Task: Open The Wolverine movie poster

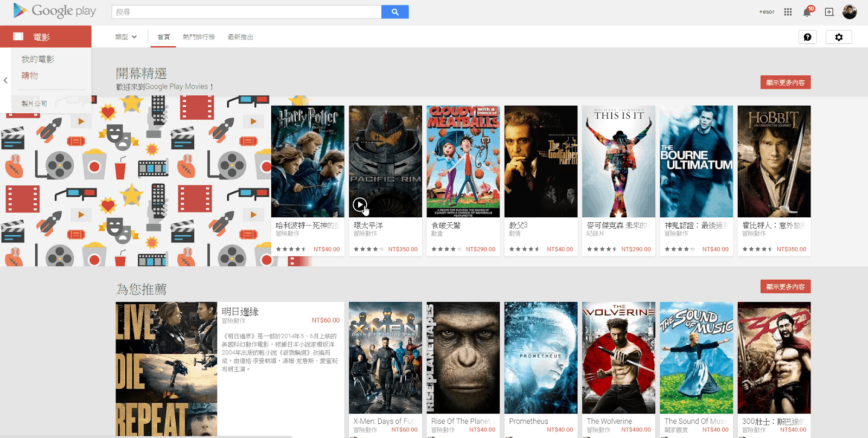Action: [618, 358]
